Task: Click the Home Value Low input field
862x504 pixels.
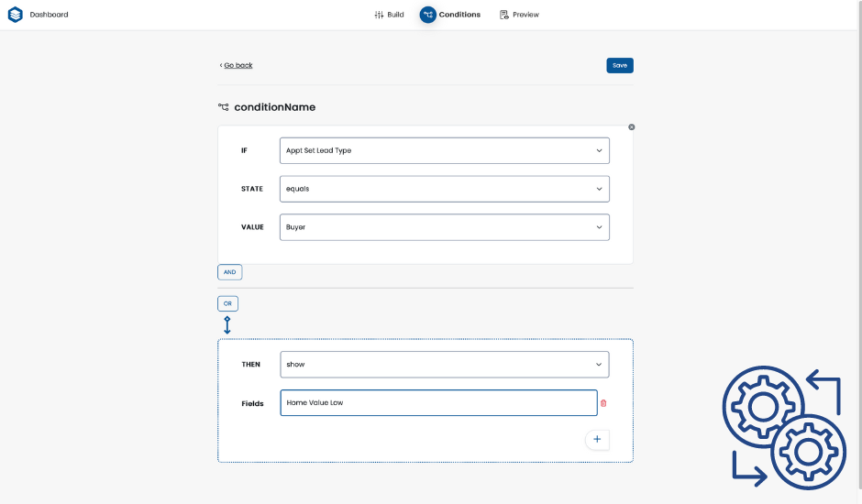Action: click(x=438, y=403)
